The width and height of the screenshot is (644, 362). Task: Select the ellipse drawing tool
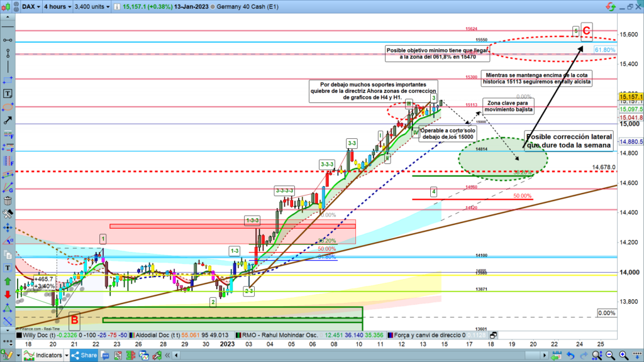pos(7,106)
